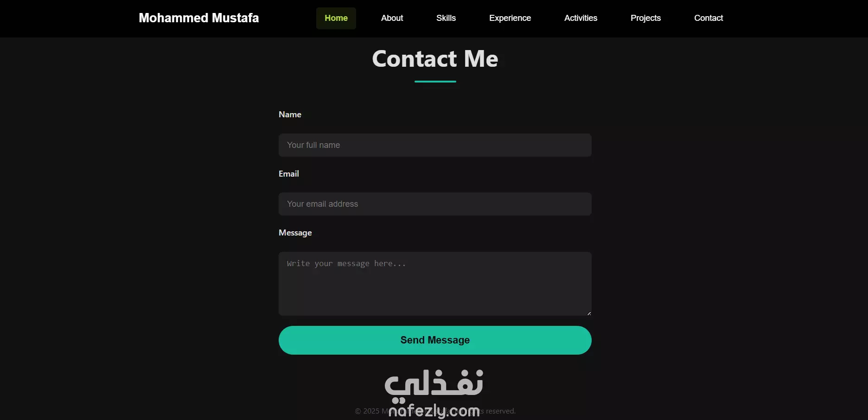The image size is (868, 420).
Task: Focus the 'Your email address' input field
Action: (435, 204)
